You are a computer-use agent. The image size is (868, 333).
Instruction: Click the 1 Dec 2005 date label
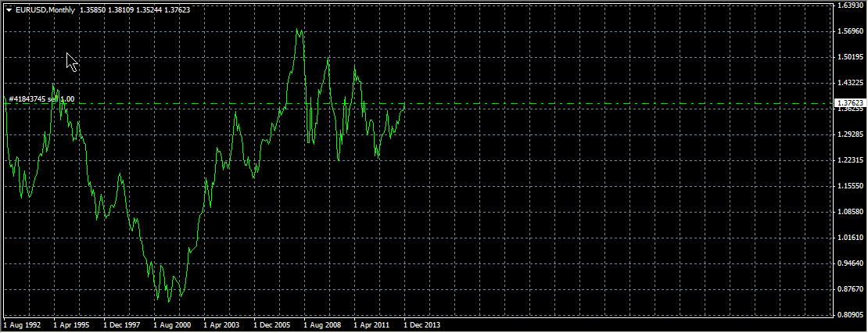pos(273,324)
